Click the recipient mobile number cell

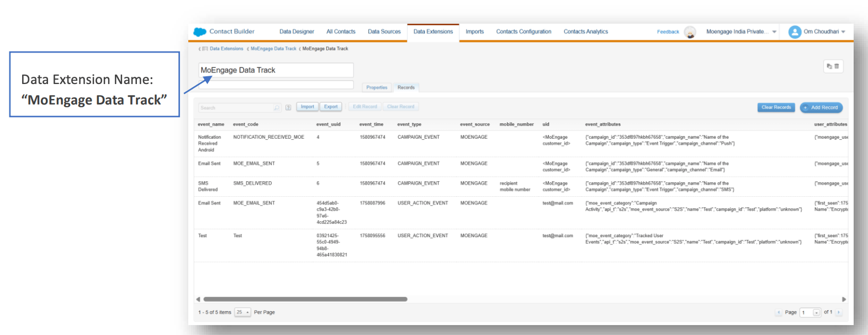[x=515, y=186]
